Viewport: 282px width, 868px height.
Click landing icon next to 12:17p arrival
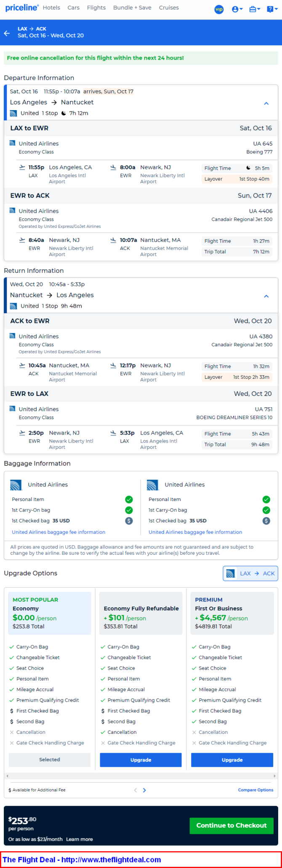click(113, 365)
